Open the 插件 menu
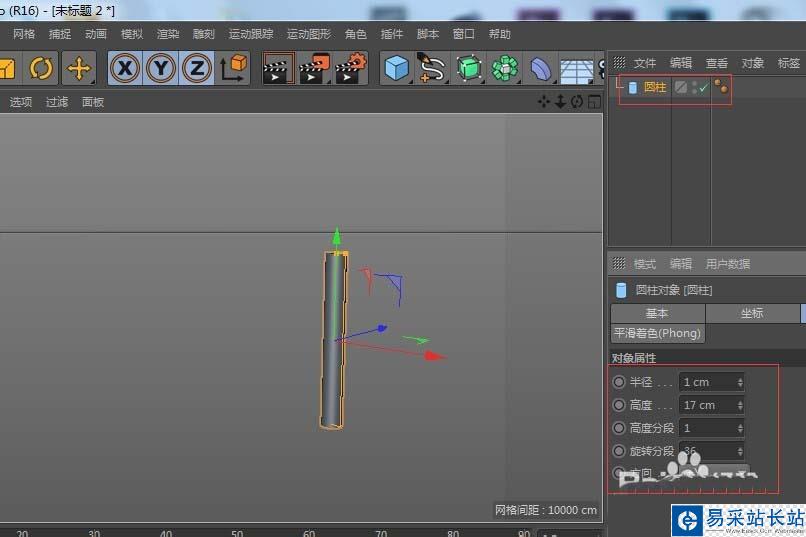Viewport: 806px width, 537px height. (392, 34)
